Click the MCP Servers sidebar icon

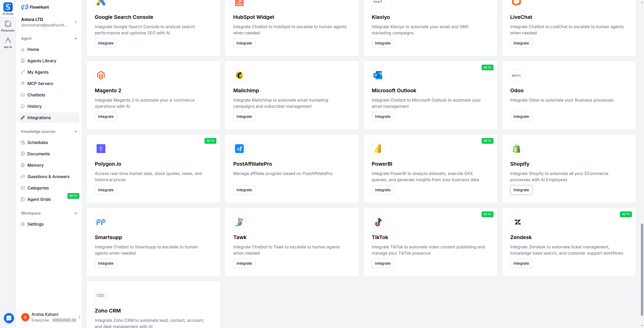pyautogui.click(x=23, y=83)
